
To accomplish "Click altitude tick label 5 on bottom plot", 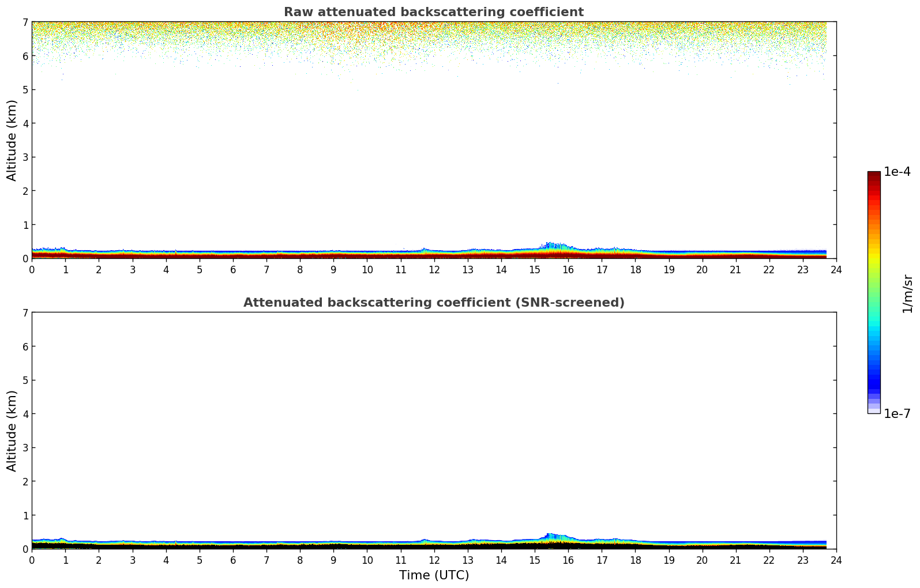I will (x=25, y=380).
